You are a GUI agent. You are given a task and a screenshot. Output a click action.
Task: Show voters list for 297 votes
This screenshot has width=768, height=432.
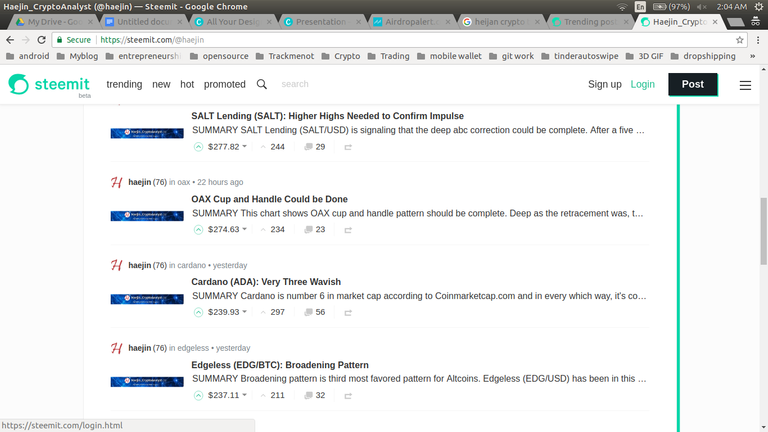(277, 312)
